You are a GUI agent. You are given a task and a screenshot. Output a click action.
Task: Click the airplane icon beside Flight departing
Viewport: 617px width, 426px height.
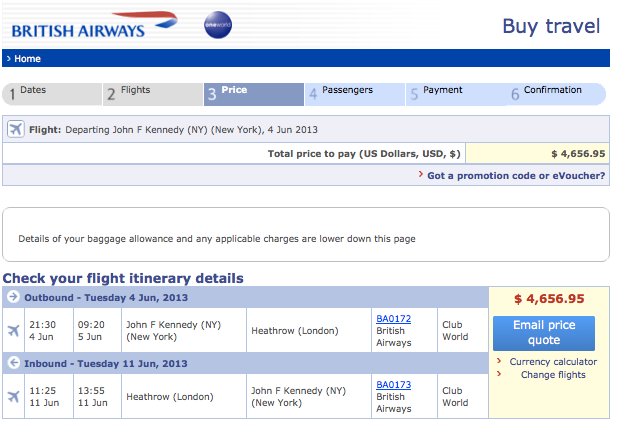pyautogui.click(x=15, y=129)
